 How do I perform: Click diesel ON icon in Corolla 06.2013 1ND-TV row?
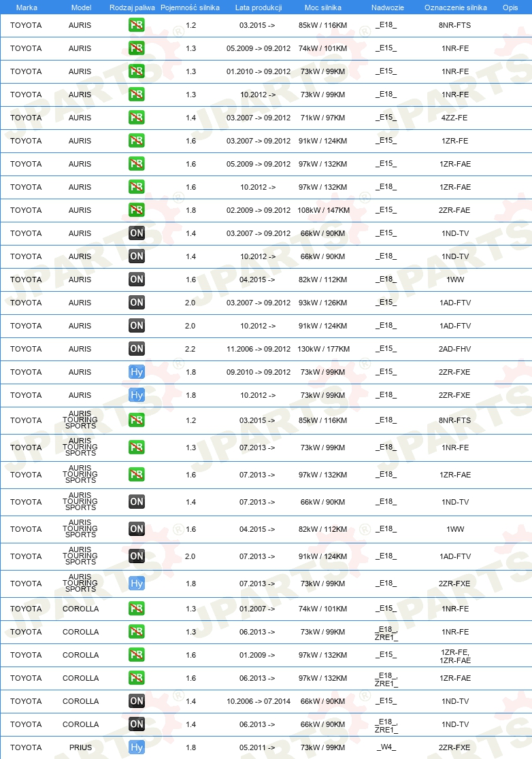[137, 724]
